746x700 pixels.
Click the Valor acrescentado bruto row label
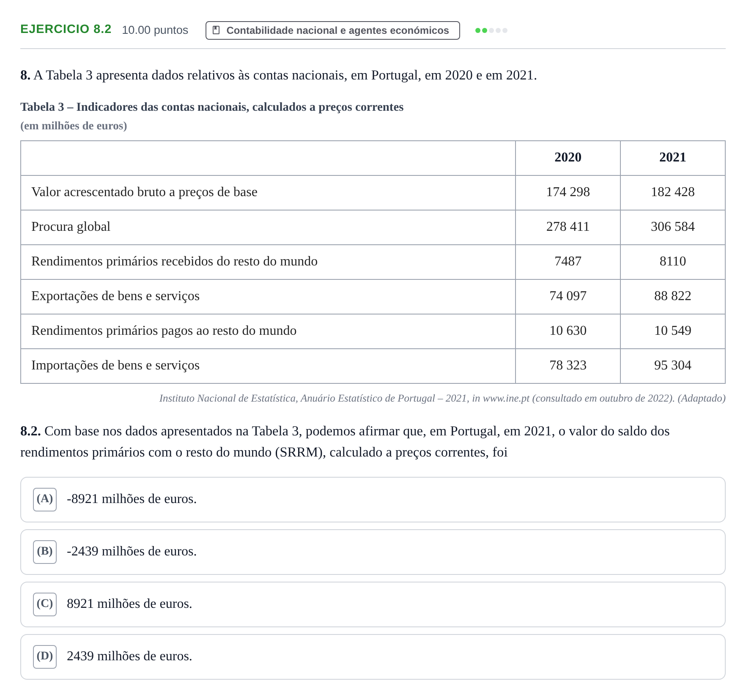[x=144, y=192]
